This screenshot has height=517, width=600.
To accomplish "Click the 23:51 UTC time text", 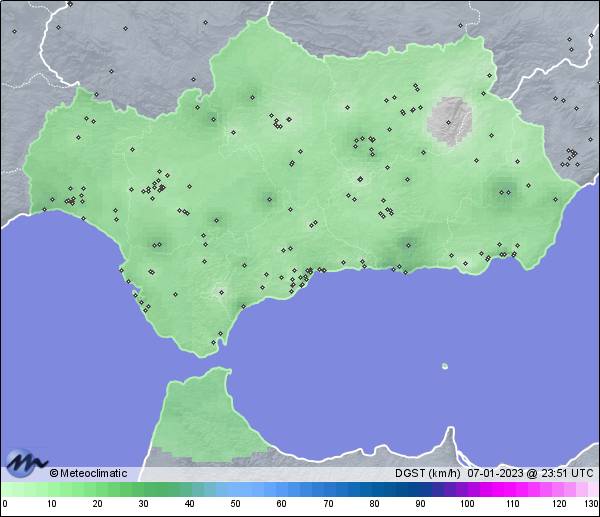I will pos(567,473).
